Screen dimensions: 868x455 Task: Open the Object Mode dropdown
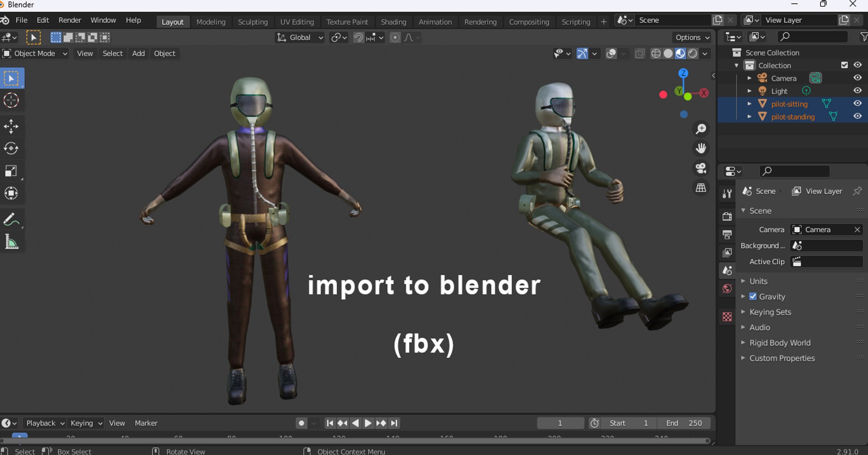point(35,53)
